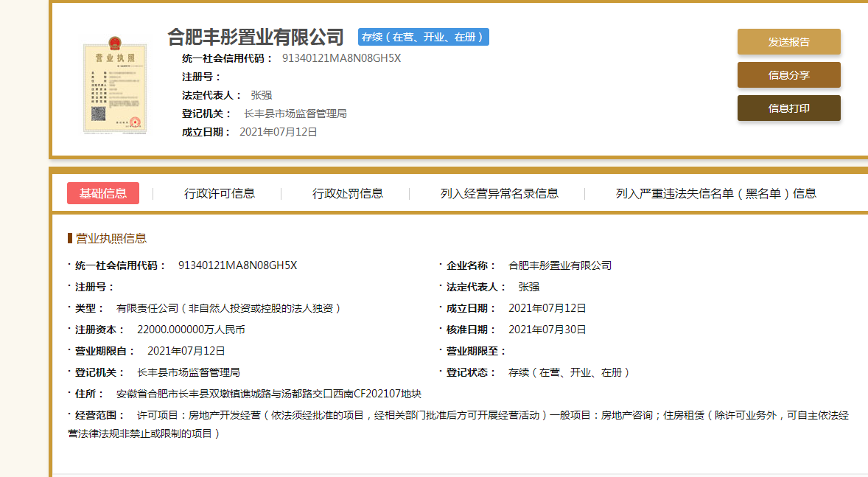This screenshot has width=868, height=477.
Task: Click 法定代表人 value 张强 in license info
Action: 528,287
